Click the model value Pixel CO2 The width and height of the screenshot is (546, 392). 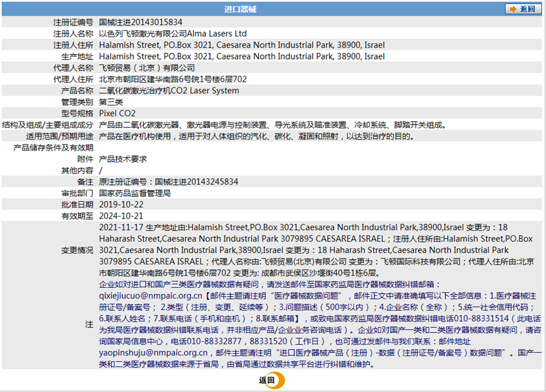(118, 114)
